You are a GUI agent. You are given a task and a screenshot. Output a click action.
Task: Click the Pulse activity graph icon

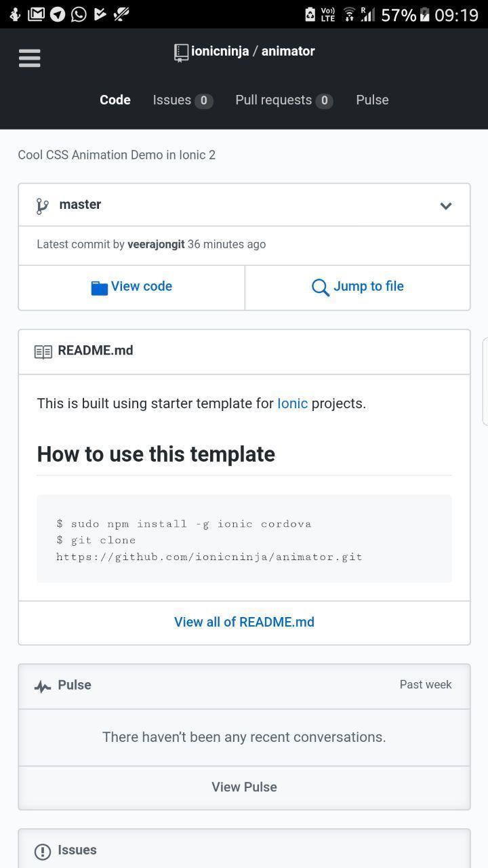(42, 686)
